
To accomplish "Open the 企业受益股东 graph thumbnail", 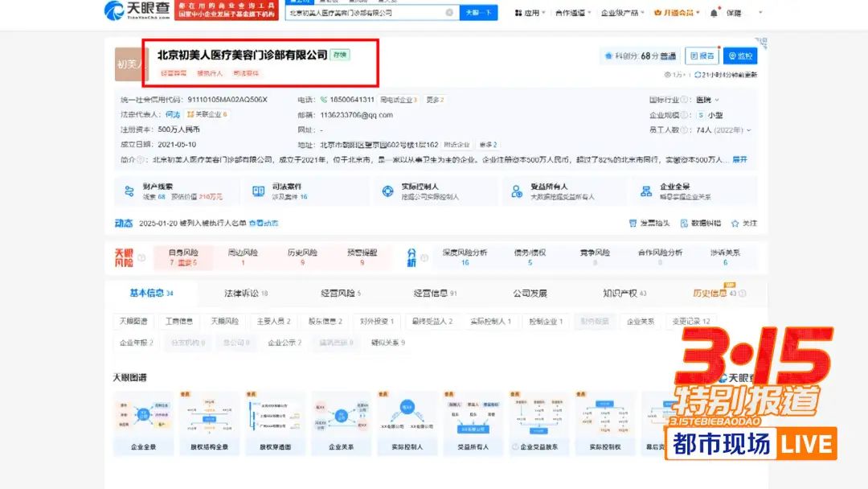I will 538,423.
